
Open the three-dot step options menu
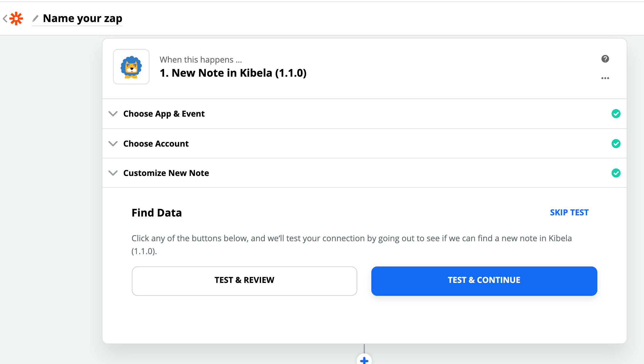(605, 78)
